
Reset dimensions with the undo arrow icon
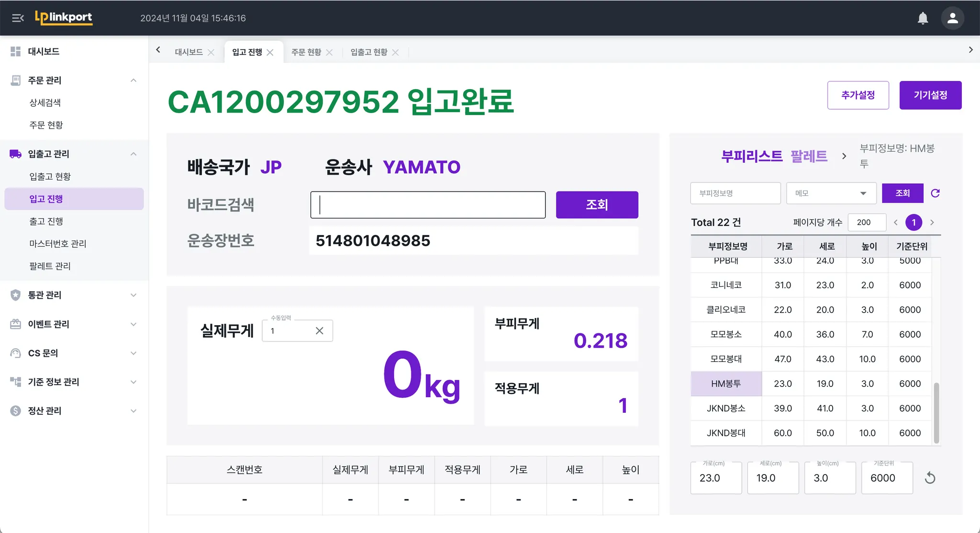coord(930,477)
